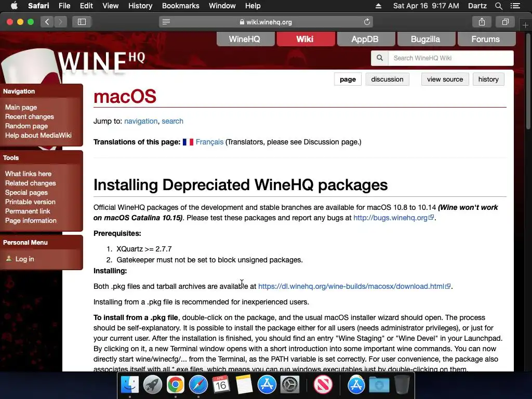The image size is (532, 399).
Task: Open the bugs.winehq.org link
Action: coord(394,218)
